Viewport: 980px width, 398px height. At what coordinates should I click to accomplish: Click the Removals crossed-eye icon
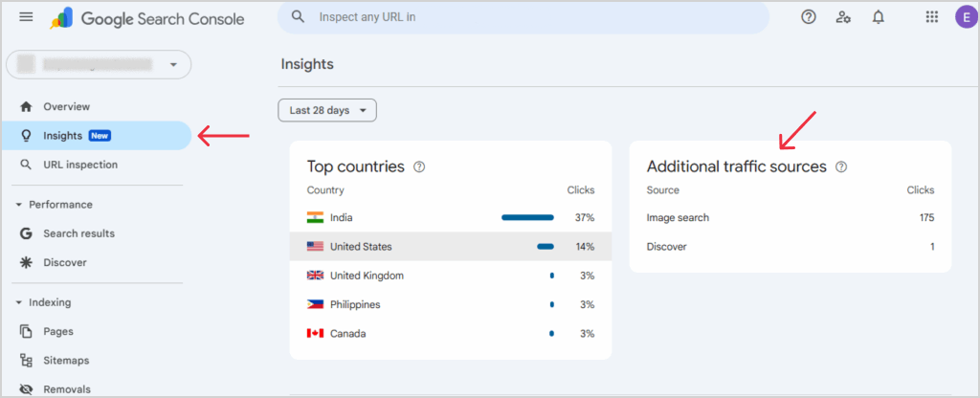(26, 390)
